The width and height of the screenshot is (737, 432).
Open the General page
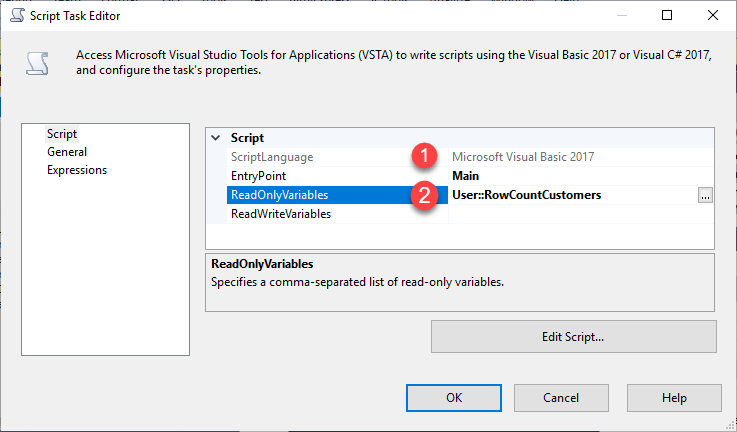(x=67, y=152)
